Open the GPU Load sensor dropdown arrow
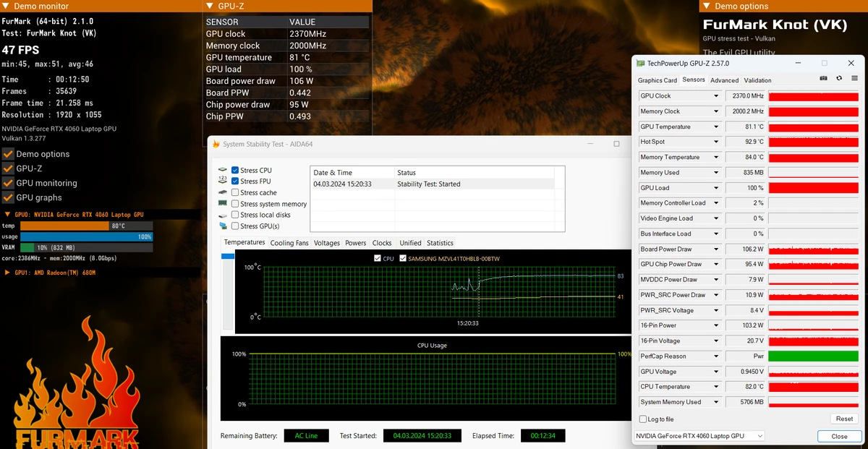Screen dimensions: 868x449 [x=716, y=188]
